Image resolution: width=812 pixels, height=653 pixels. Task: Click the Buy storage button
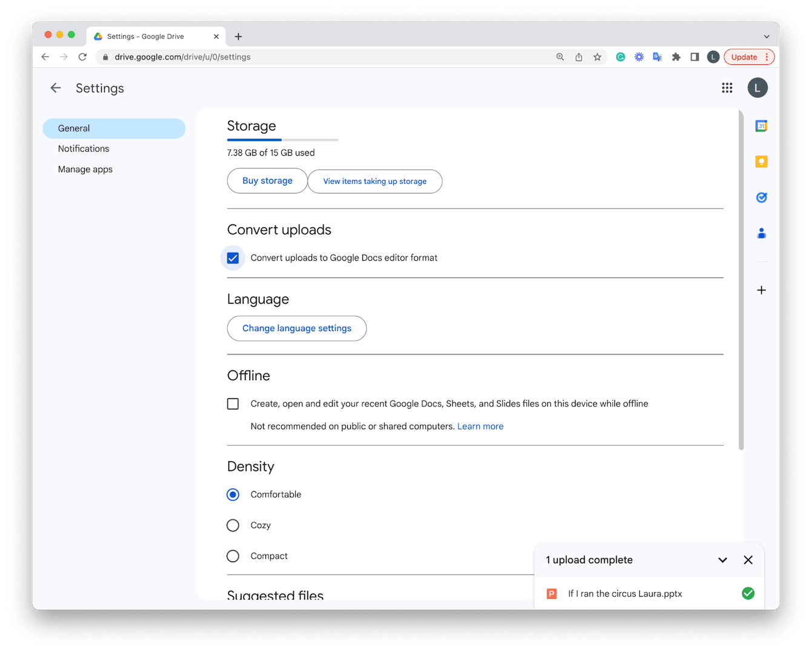pos(267,181)
